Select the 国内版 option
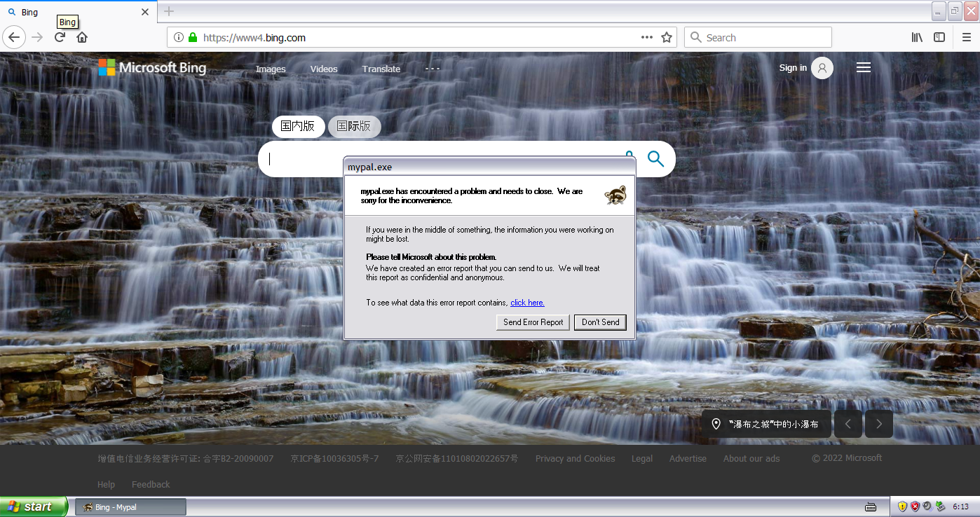Image resolution: width=980 pixels, height=517 pixels. coord(298,126)
